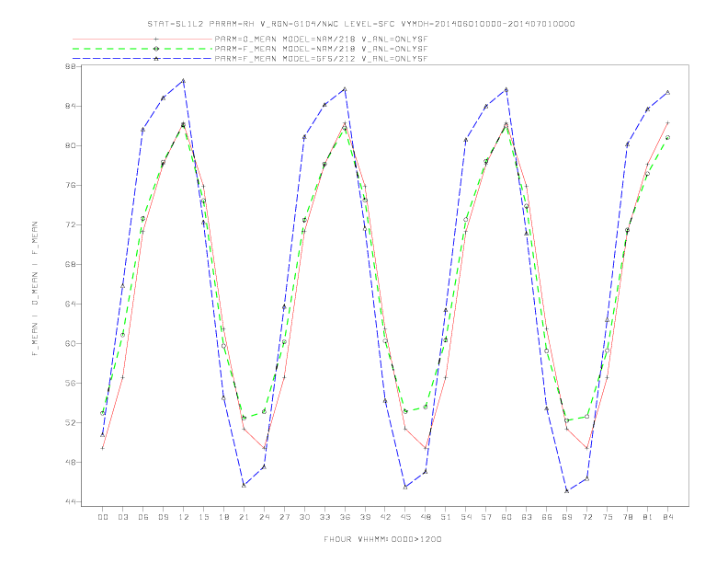
Task: Click the x-axis tick label 66
Action: coord(547,517)
